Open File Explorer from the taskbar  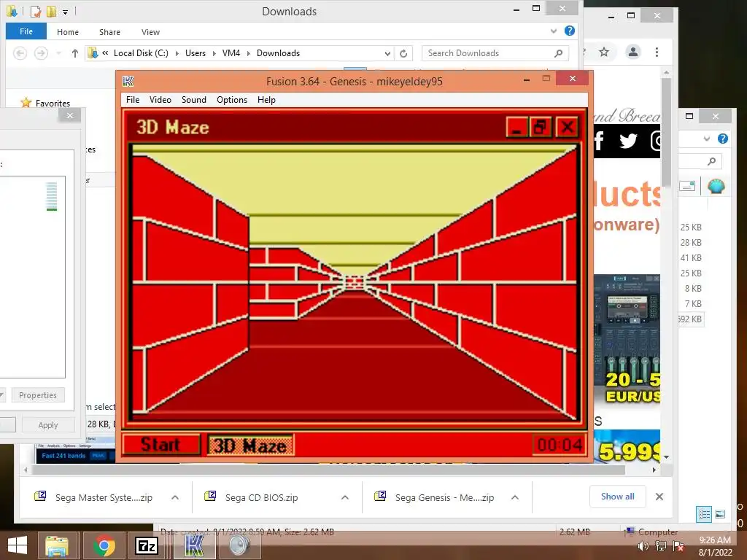(x=57, y=545)
